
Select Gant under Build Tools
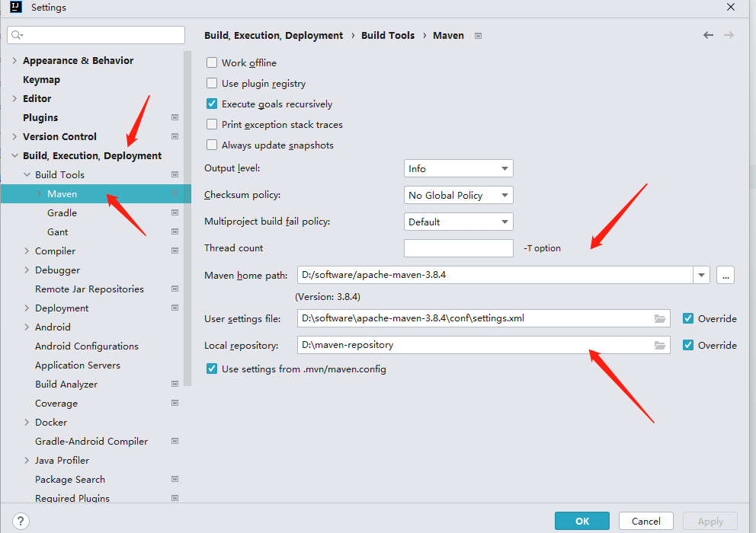(x=58, y=231)
